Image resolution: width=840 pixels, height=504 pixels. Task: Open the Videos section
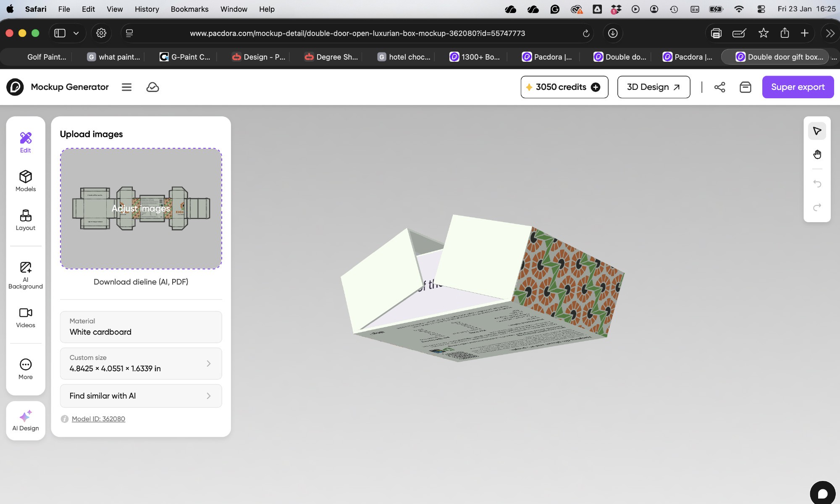26,318
